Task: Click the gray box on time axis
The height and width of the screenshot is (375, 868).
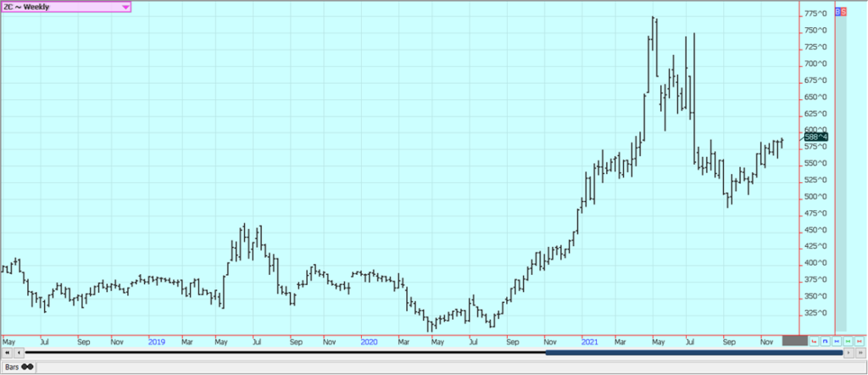Action: (x=795, y=340)
